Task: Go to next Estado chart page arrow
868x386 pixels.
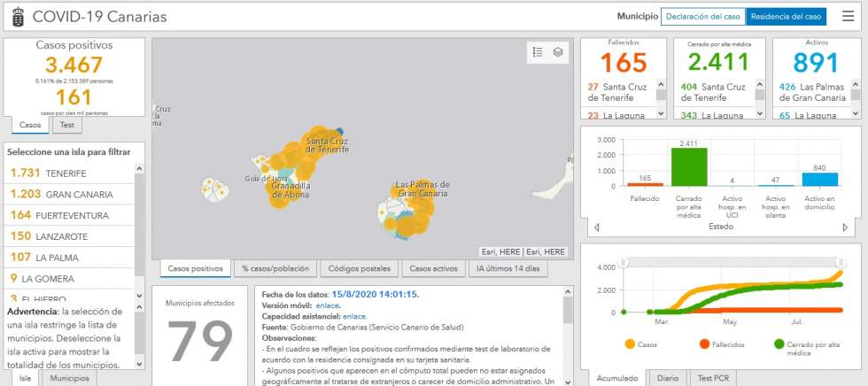Action: click(844, 228)
